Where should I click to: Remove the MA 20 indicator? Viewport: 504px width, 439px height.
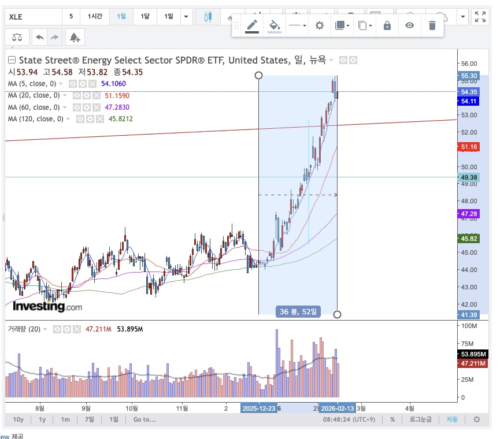[x=96, y=95]
